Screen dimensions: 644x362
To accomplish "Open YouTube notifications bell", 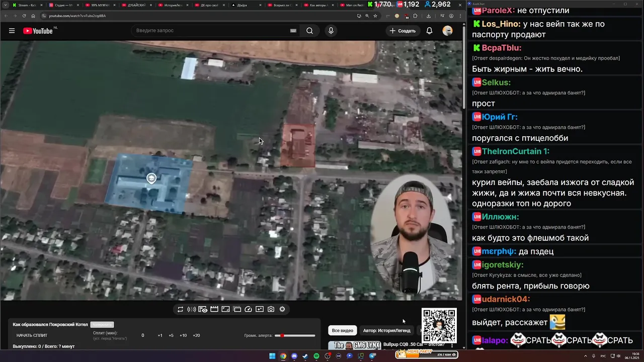I will pos(429,31).
